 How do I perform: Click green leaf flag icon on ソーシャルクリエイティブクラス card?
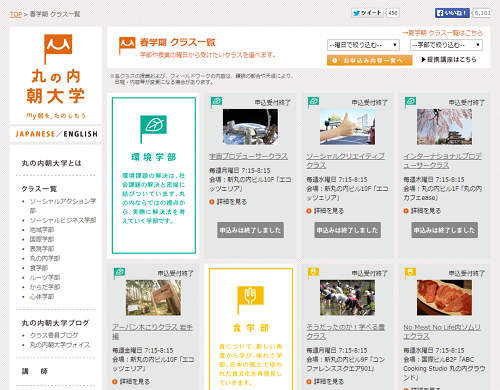[x=313, y=102]
